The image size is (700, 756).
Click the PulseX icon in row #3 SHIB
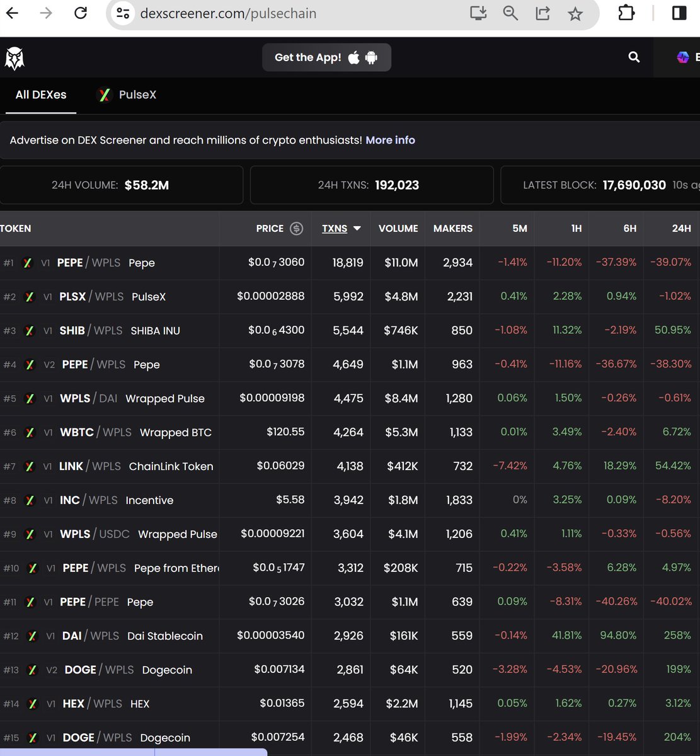coord(29,331)
